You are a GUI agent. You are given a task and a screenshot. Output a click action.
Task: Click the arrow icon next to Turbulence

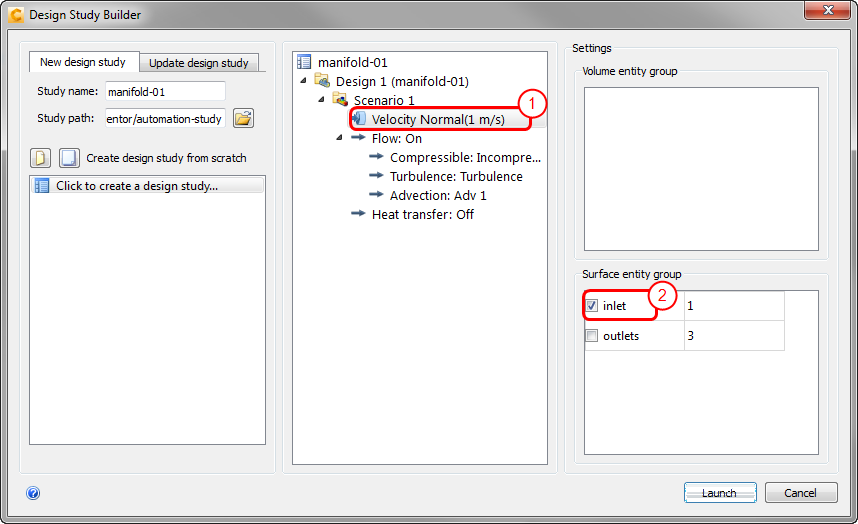point(376,176)
